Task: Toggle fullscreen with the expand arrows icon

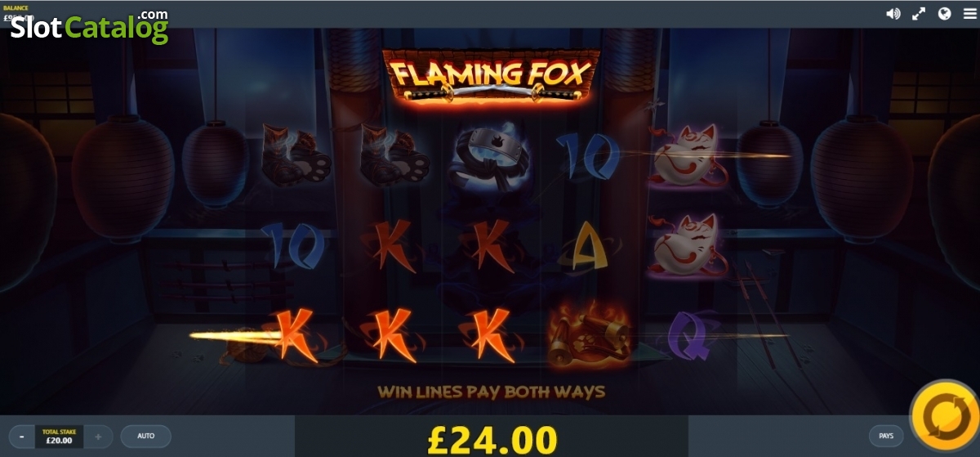Action: (919, 14)
